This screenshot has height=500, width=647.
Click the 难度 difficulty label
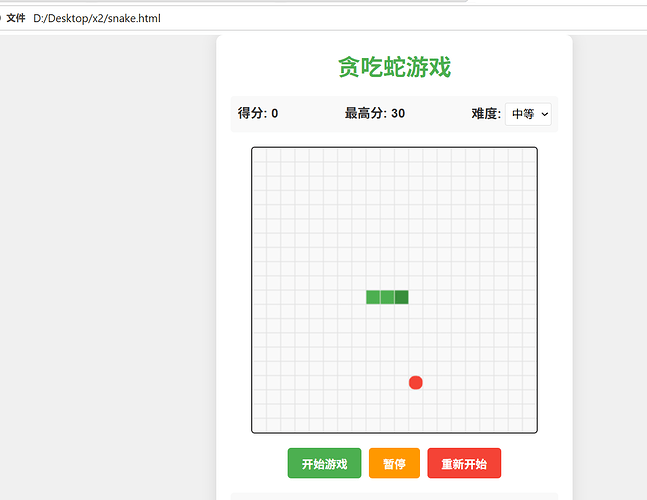486,114
